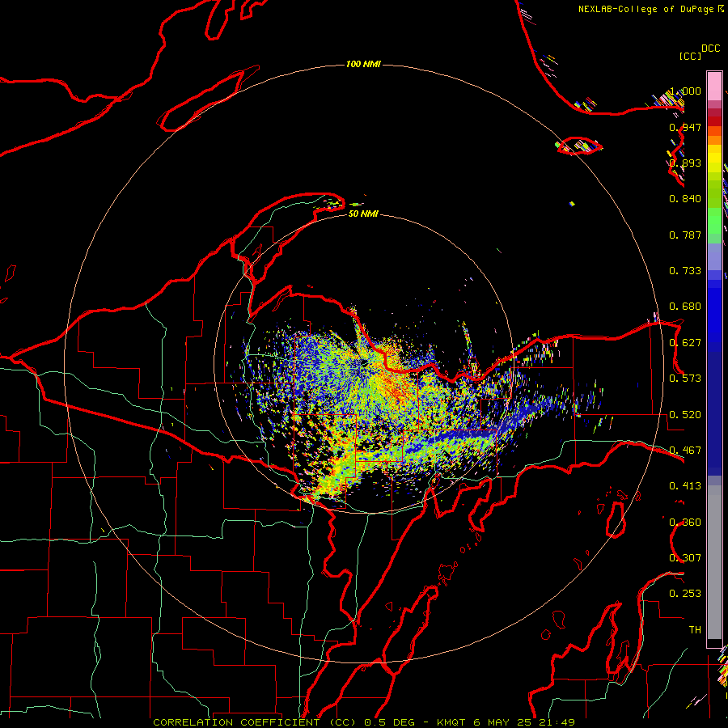Click the 0.840 color scale value
This screenshot has width=728, height=728.
(685, 199)
